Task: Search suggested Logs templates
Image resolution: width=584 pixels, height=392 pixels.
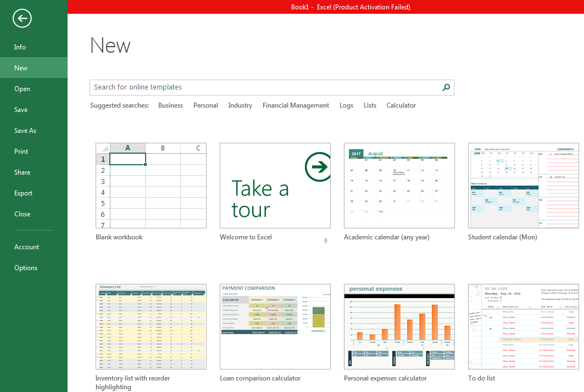Action: click(x=346, y=105)
